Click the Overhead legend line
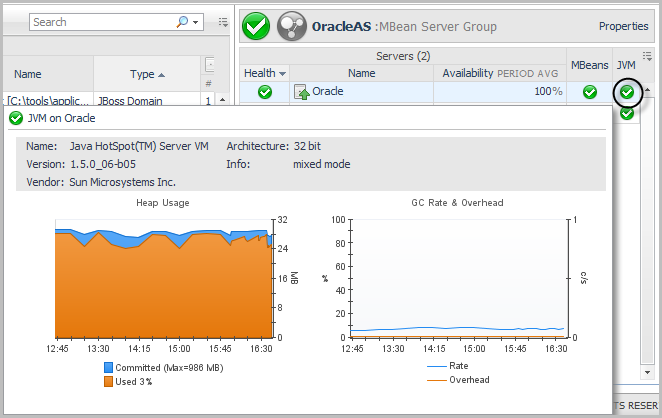The image size is (662, 418). (437, 380)
